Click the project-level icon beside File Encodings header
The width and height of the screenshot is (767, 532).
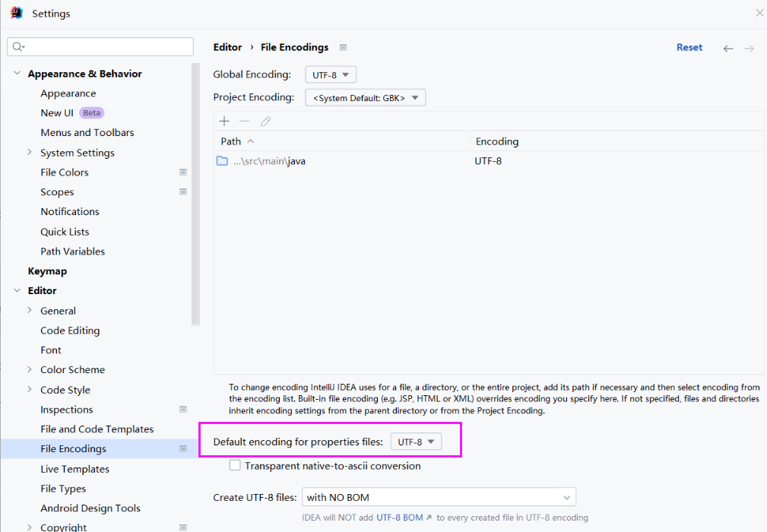pos(344,47)
